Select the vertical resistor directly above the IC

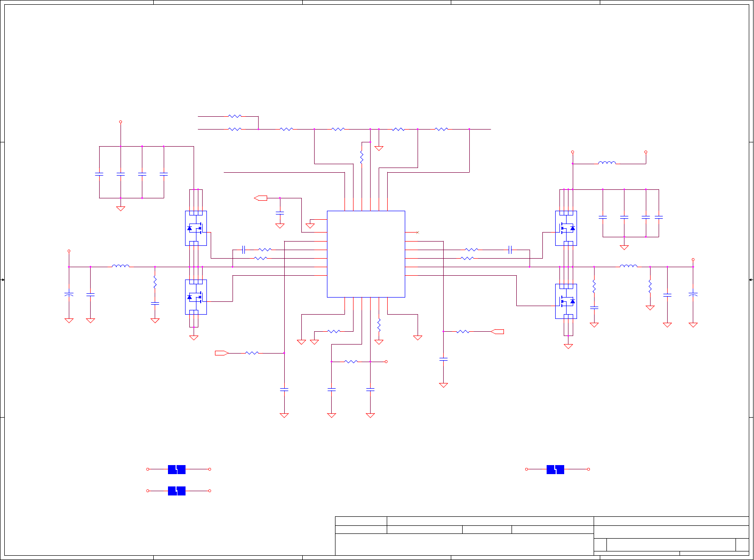click(362, 157)
